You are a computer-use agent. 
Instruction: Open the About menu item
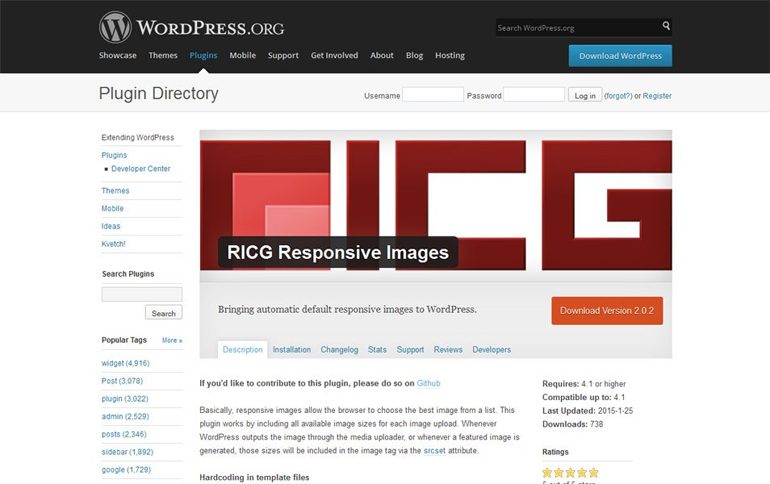[382, 55]
